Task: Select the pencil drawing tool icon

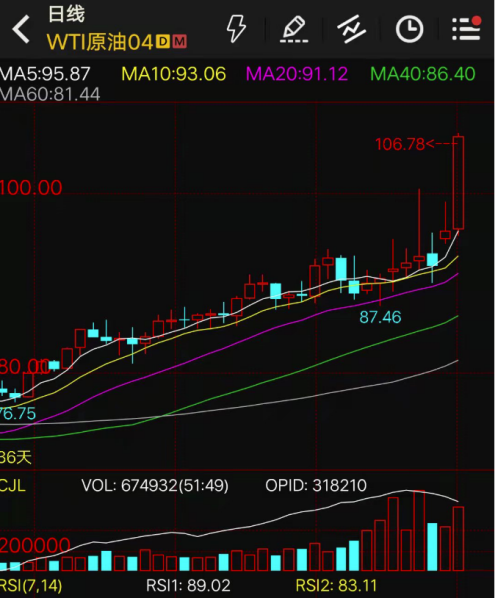Action: point(294,29)
